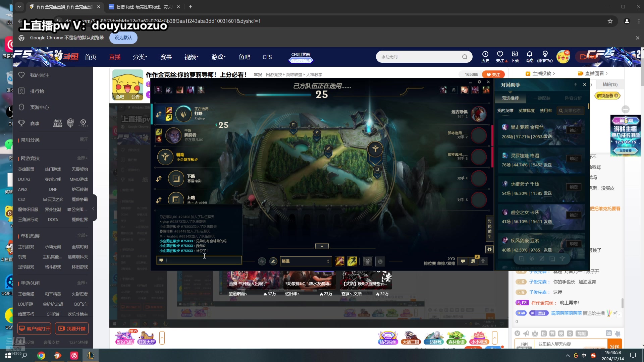Click the splat effects icon in chat toolbar
This screenshot has height=362, width=644.
pyautogui.click(x=618, y=334)
